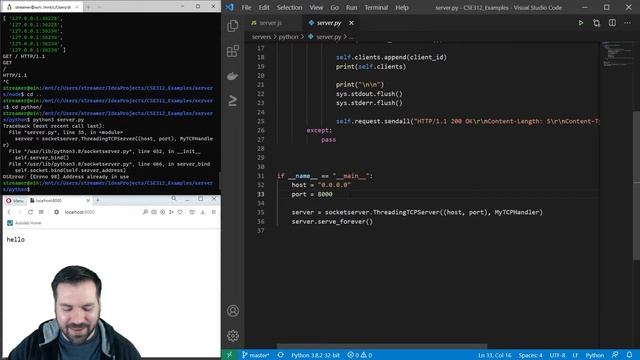Change language mode via Python status item
640x360 pixels.
coord(595,355)
